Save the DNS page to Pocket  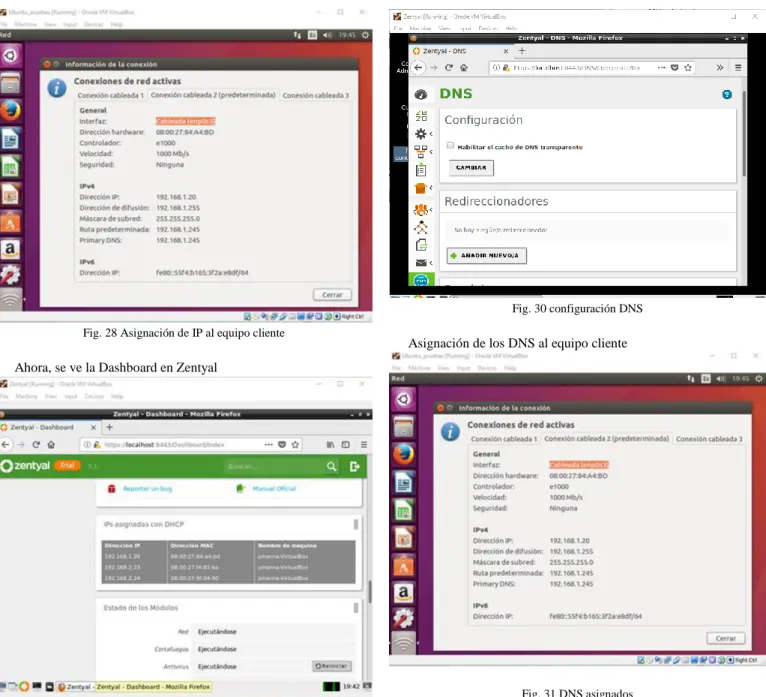675,67
